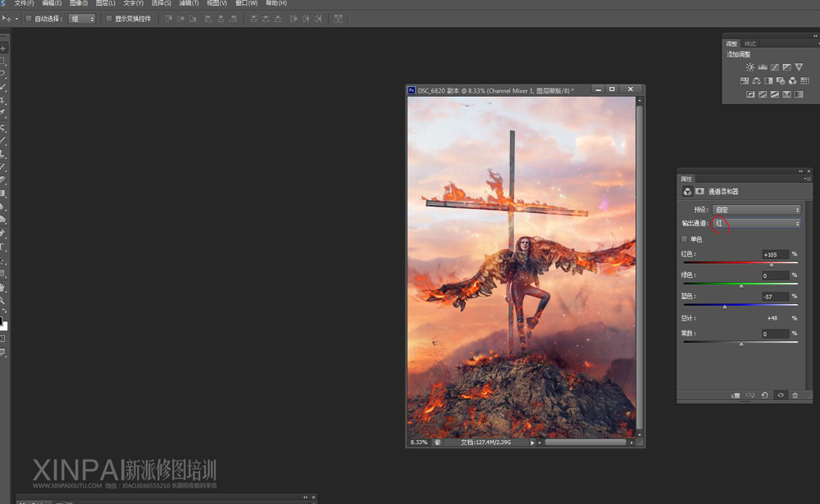The image size is (820, 504).
Task: Distribute top edges in options bar
Action: [253, 19]
